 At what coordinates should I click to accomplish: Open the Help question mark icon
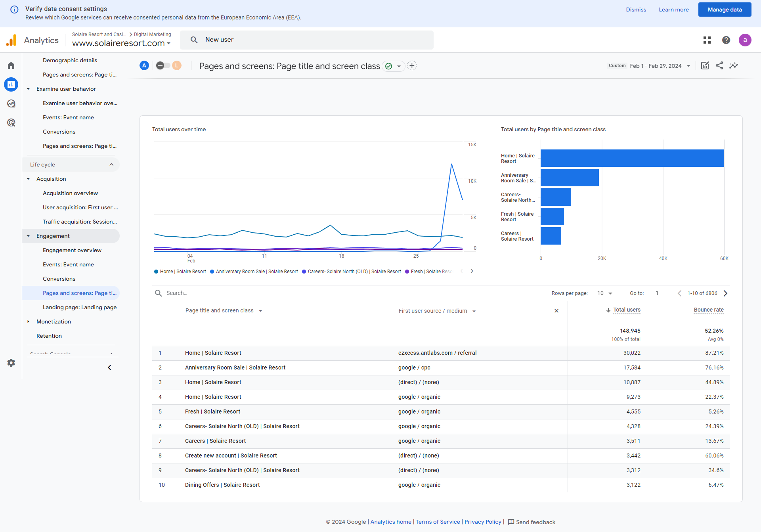click(x=726, y=40)
